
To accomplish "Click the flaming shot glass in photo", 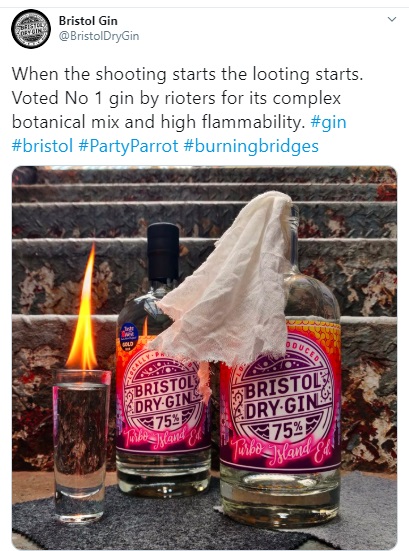I will (81, 446).
